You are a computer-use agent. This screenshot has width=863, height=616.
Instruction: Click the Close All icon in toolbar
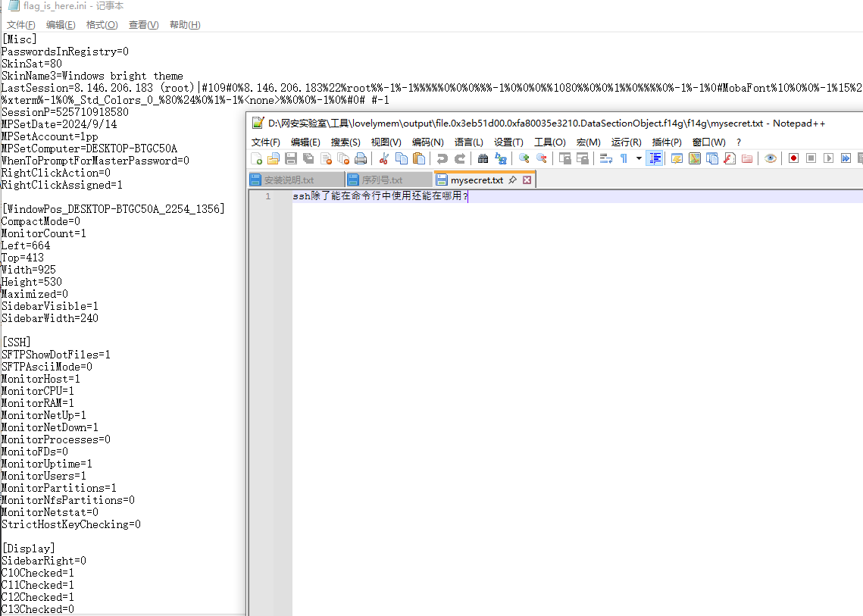(x=343, y=158)
